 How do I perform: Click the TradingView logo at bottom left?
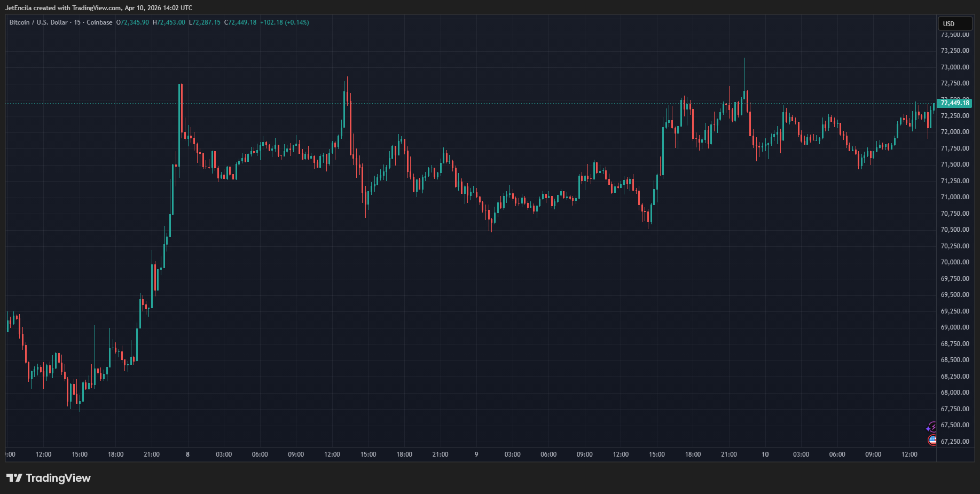click(49, 478)
